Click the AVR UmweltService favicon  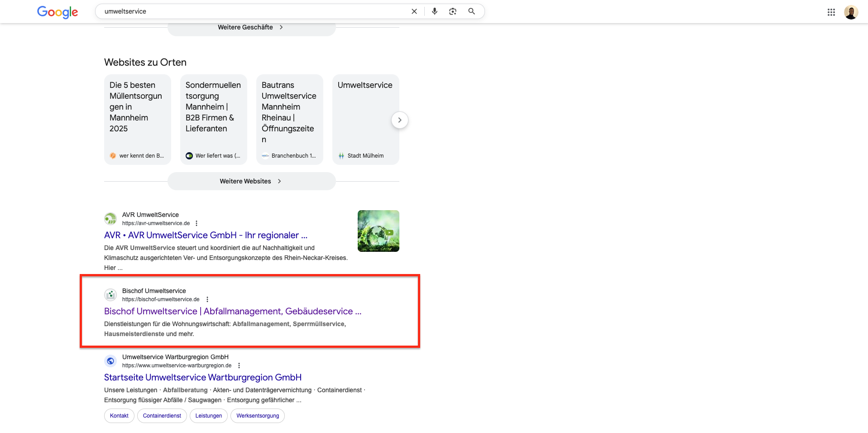(x=110, y=219)
